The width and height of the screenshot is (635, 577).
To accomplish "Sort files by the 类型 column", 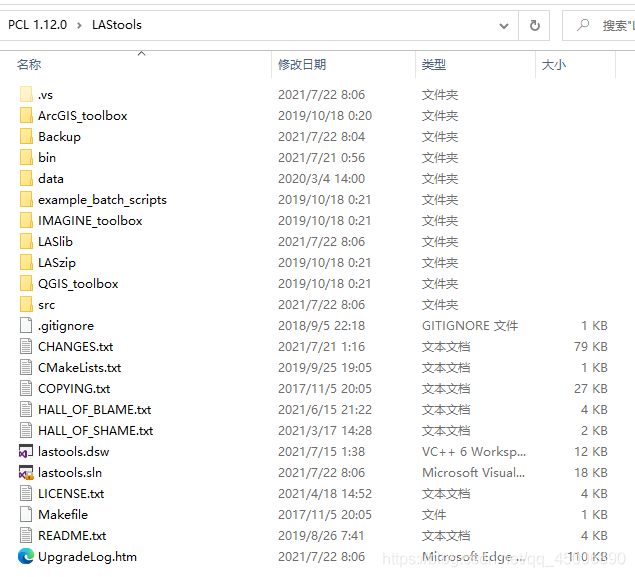I will 434,64.
